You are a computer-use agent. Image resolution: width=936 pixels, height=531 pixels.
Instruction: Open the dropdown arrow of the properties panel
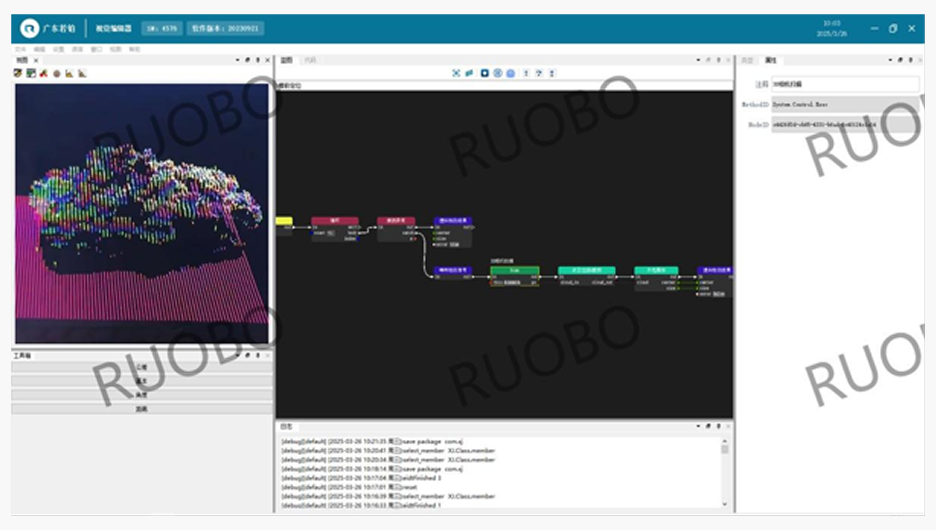pos(890,60)
